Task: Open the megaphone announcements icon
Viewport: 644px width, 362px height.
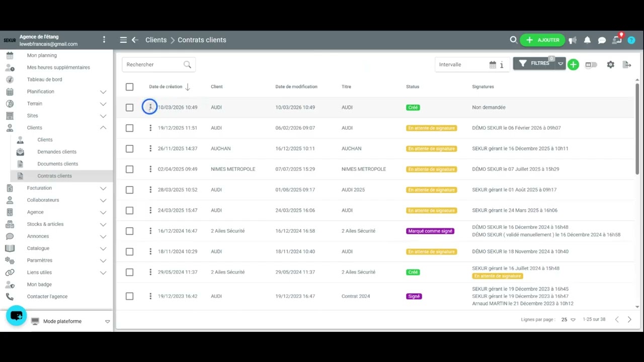Action: [573, 40]
